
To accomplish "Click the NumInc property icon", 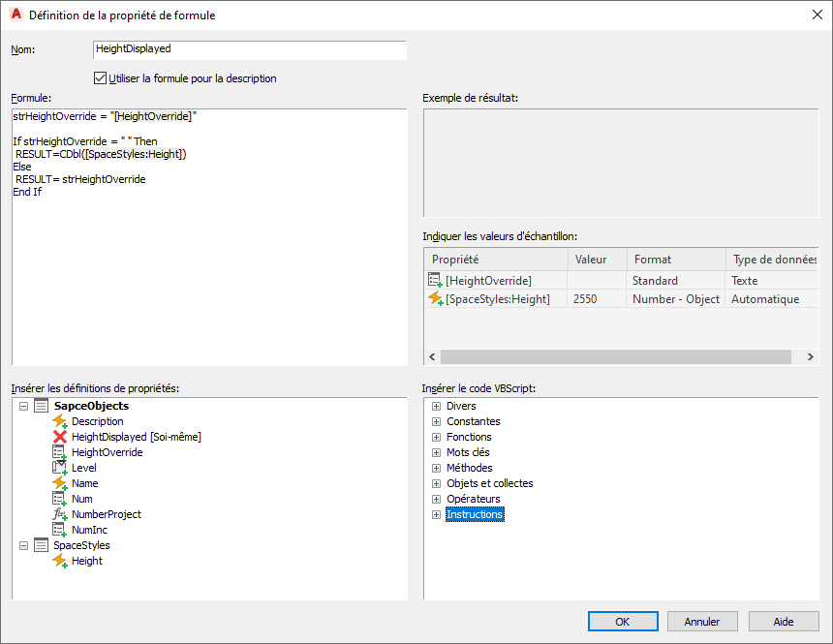I will click(60, 530).
